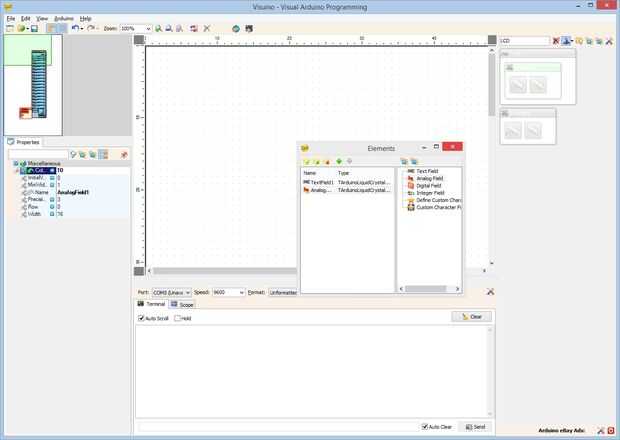
Task: Click the first icon above the Text Field list in Elements
Action: (x=404, y=161)
